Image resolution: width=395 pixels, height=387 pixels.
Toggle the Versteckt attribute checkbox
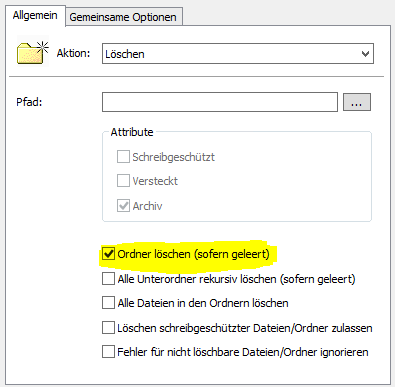pyautogui.click(x=123, y=181)
